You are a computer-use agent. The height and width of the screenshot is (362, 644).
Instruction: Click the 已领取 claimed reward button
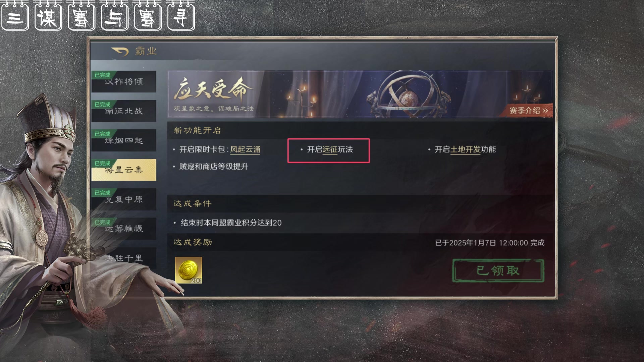[x=498, y=270]
